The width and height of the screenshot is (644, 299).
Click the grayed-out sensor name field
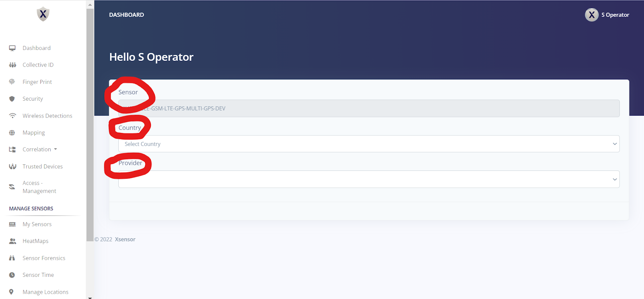pyautogui.click(x=369, y=108)
